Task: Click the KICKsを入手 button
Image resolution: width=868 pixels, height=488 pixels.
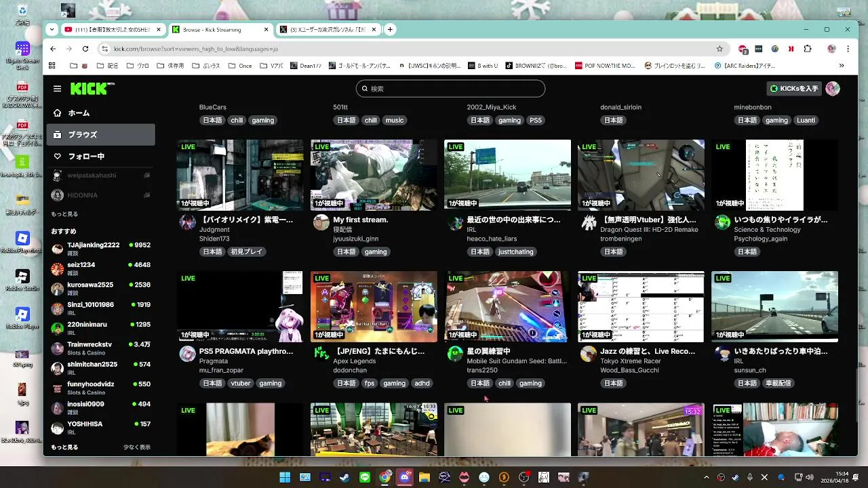Action: click(x=793, y=89)
